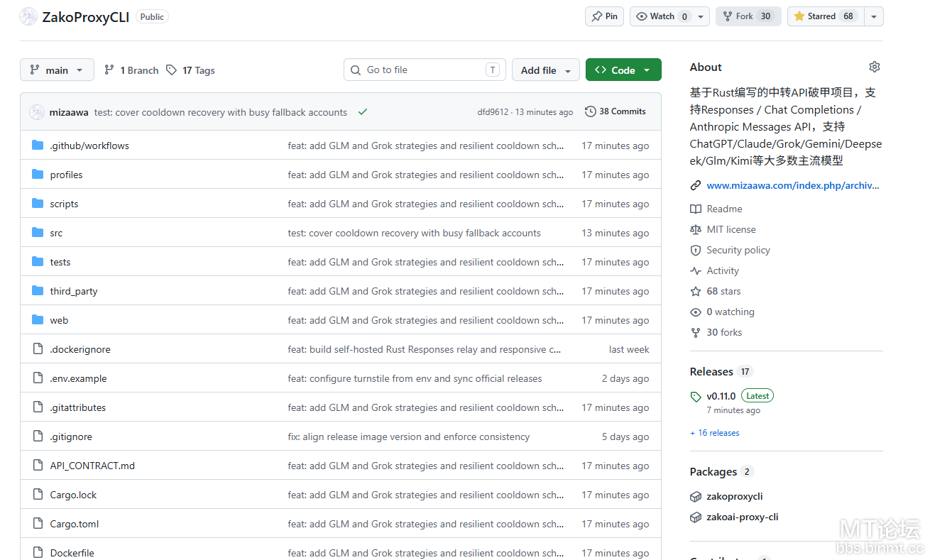Open the + 16 releases link
This screenshot has width=930, height=560.
(714, 433)
